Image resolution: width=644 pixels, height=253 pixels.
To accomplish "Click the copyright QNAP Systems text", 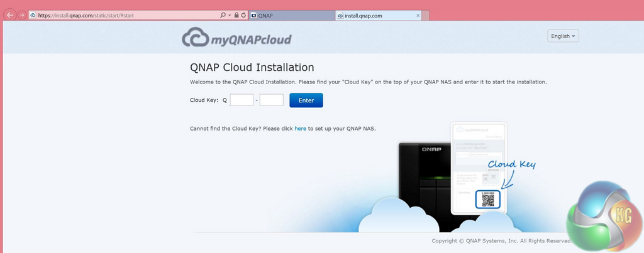I will point(501,241).
